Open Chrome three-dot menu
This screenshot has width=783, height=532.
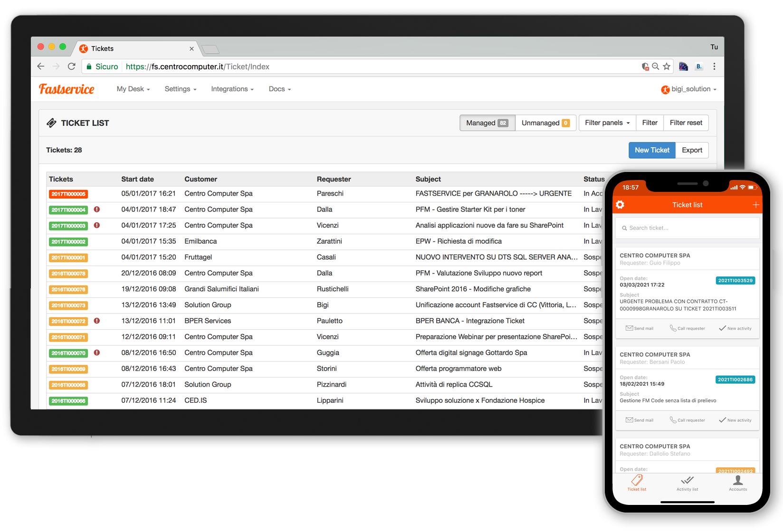point(714,66)
